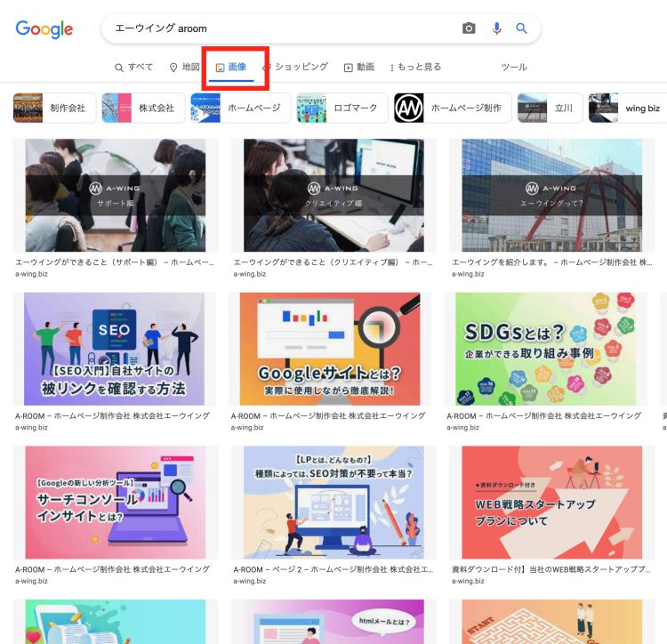Click a-wing.biz under the SEO入門 result
This screenshot has width=667, height=644.
(x=31, y=428)
